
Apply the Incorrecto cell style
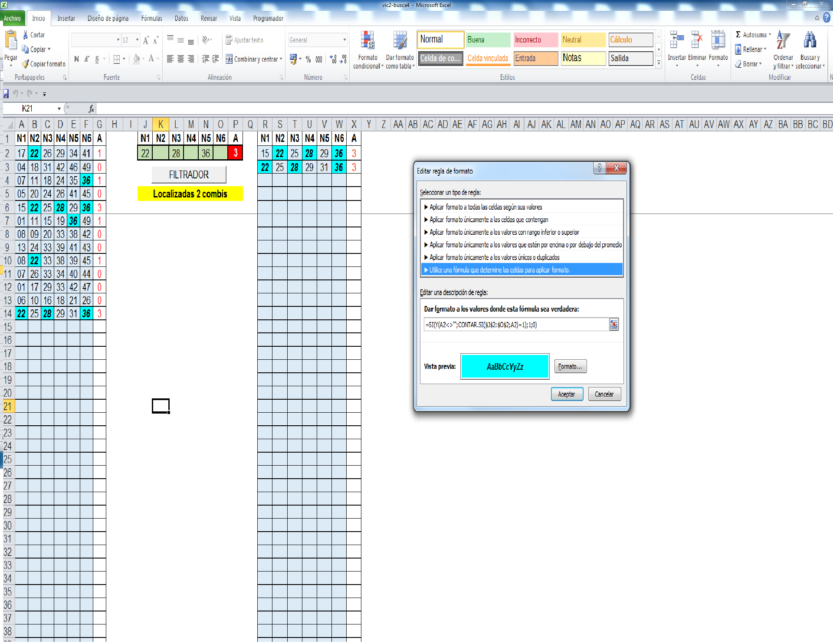tap(536, 39)
